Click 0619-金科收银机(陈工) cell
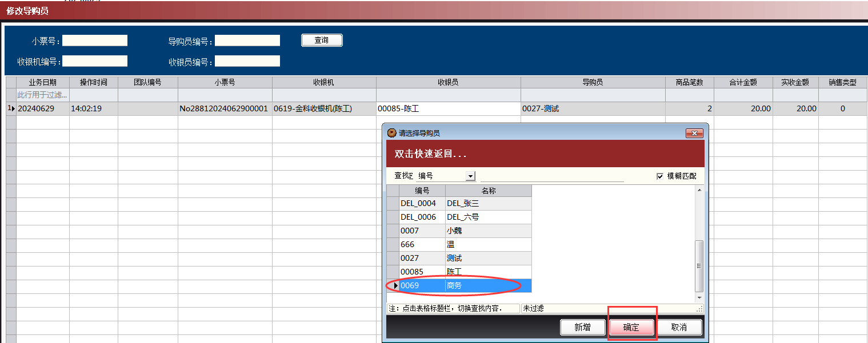The width and height of the screenshot is (868, 343). (324, 108)
